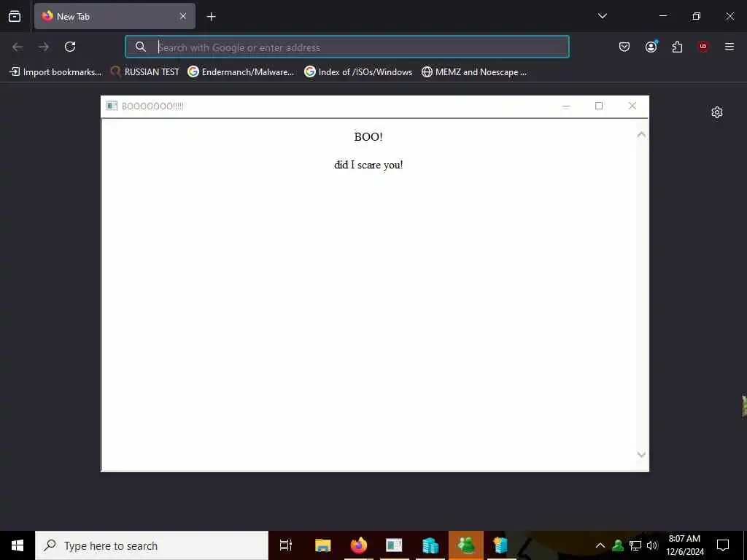
Task: Open the MEMZ and Noescape bookmark
Action: 474,72
